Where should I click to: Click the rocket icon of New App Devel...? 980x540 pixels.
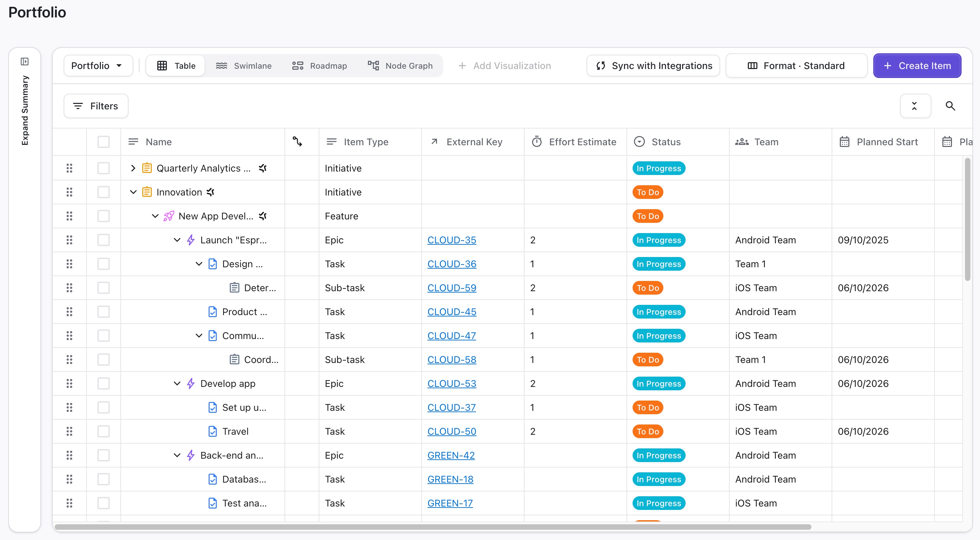tap(169, 216)
